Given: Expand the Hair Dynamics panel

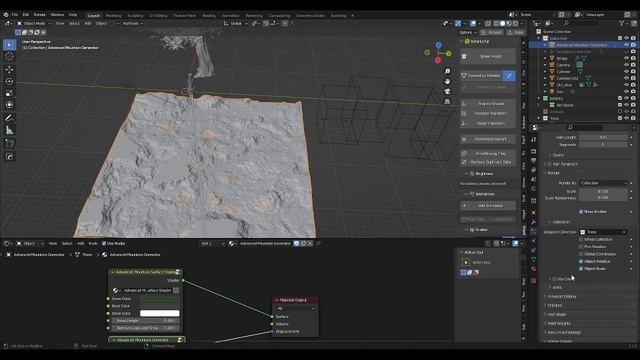Looking at the screenshot, I should [x=565, y=164].
